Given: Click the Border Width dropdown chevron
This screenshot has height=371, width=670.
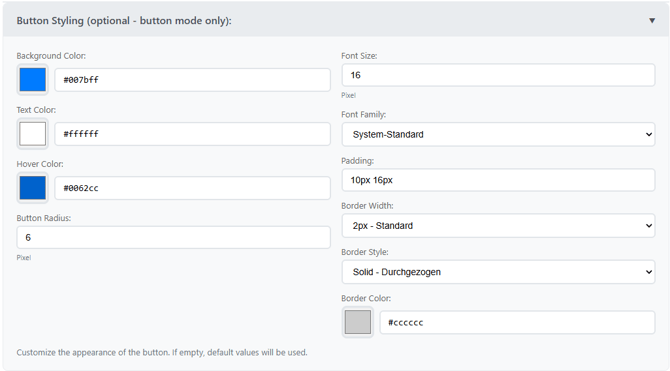Looking at the screenshot, I should click(649, 226).
